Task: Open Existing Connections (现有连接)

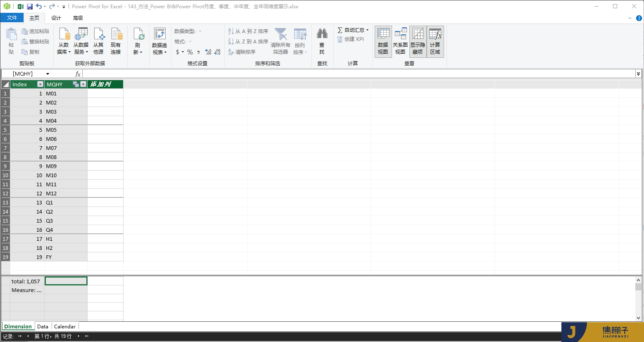Action: [x=116, y=41]
